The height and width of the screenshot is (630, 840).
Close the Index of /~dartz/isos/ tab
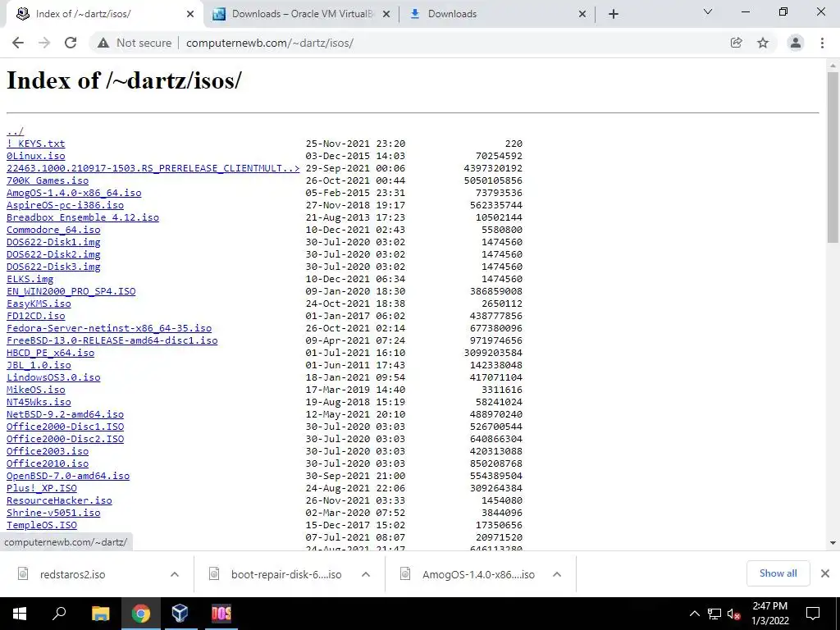point(190,15)
